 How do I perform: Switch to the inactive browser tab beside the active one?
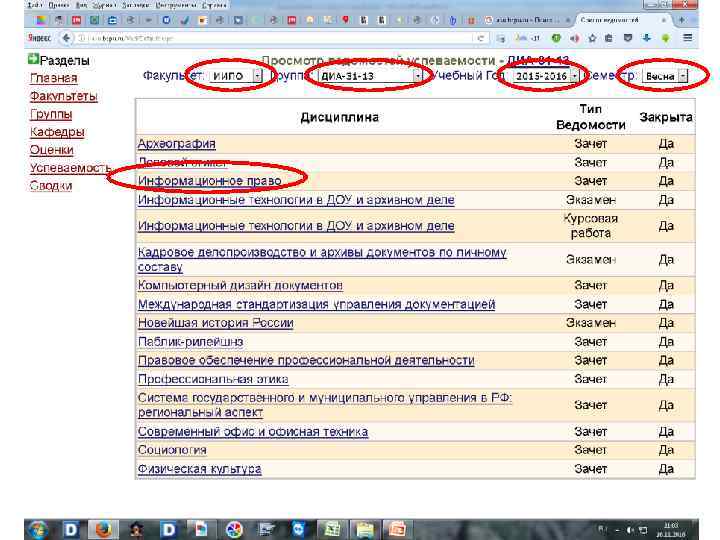(527, 20)
